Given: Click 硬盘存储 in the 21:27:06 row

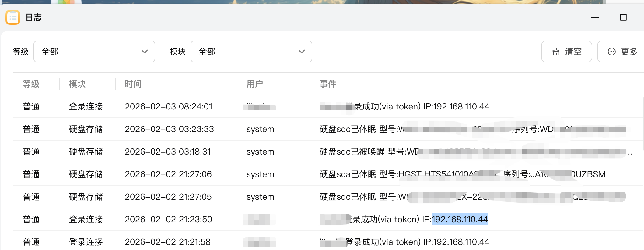Looking at the screenshot, I should 86,174.
